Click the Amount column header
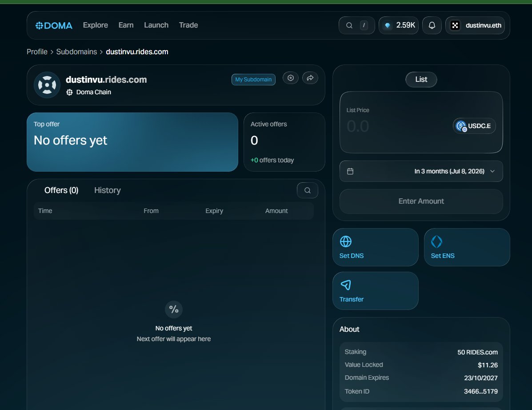Image resolution: width=532 pixels, height=410 pixels. 276,211
